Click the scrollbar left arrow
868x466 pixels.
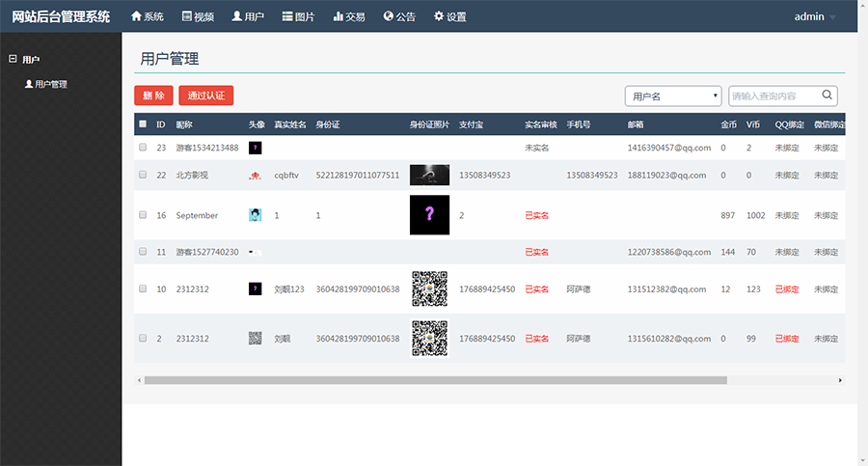pos(140,380)
